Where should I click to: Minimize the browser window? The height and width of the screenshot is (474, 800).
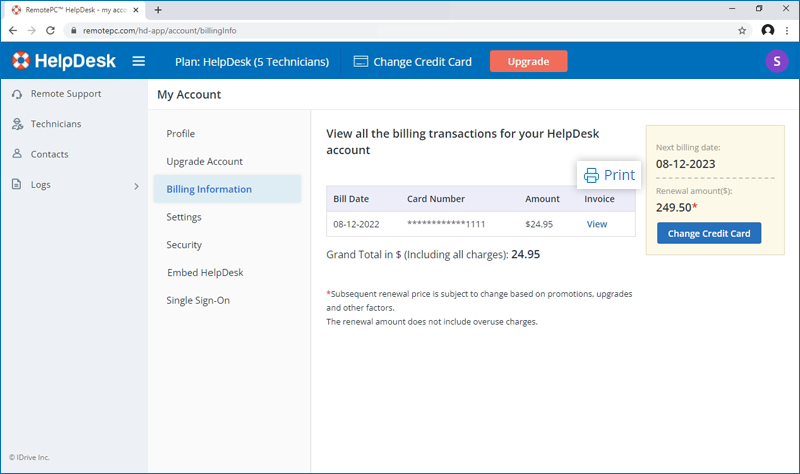coord(732,9)
